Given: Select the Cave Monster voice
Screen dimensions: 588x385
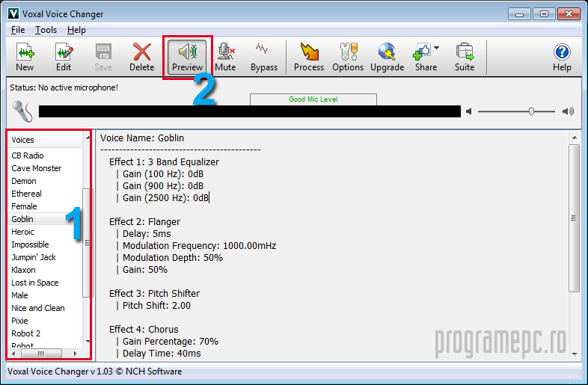Looking at the screenshot, I should click(x=45, y=168).
